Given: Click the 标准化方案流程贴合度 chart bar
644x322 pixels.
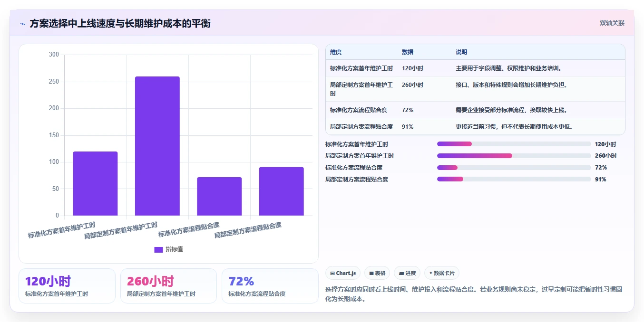Looking at the screenshot, I should point(219,196).
